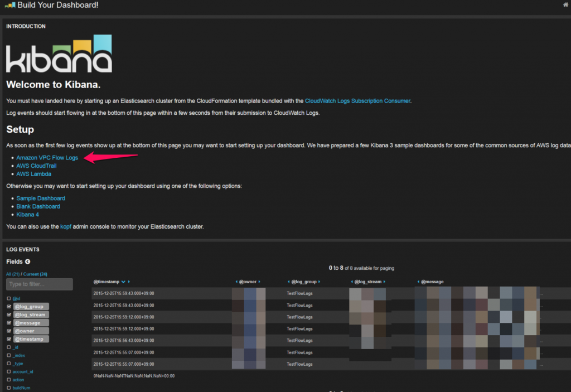Viewport: 571px width, 392px height.
Task: Untick the @log_stream field checkbox
Action: [9, 314]
